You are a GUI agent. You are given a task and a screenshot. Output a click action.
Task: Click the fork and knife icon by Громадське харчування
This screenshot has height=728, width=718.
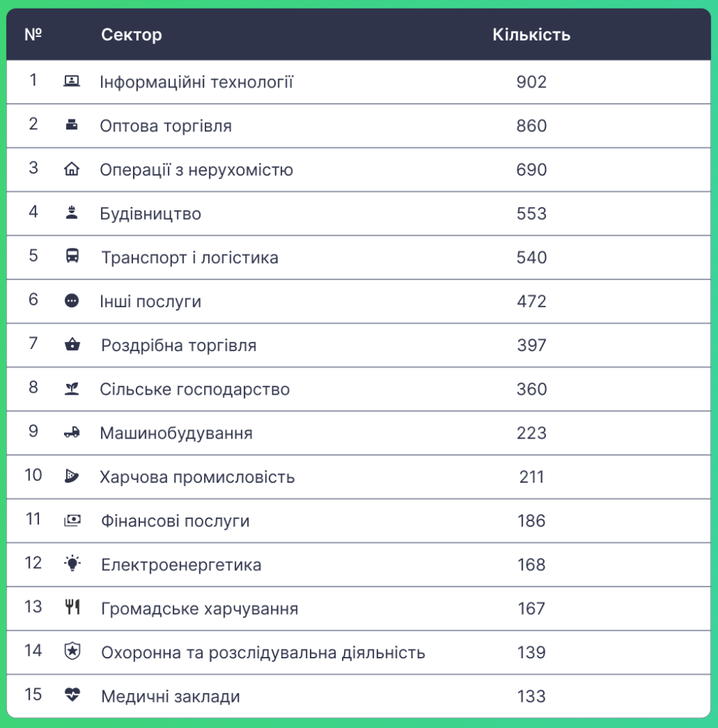coord(73,607)
